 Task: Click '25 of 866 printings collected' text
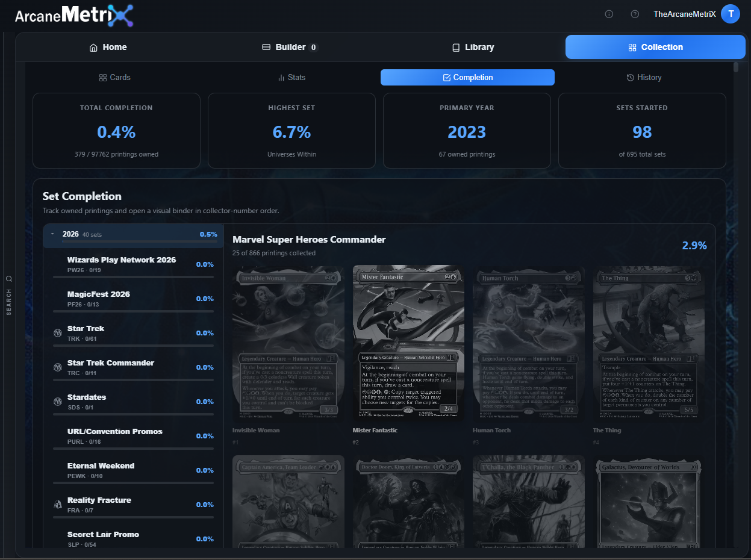point(274,253)
